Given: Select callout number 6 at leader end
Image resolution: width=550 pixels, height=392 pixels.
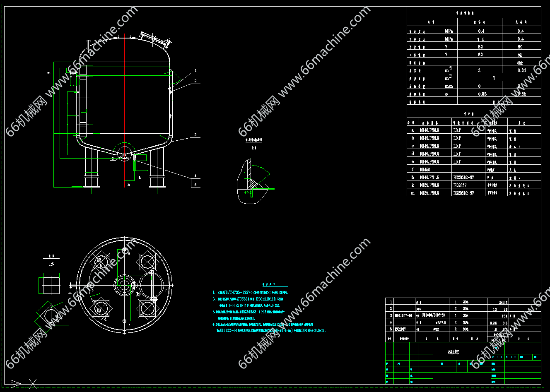Looking at the screenshot, I should pos(195,185).
